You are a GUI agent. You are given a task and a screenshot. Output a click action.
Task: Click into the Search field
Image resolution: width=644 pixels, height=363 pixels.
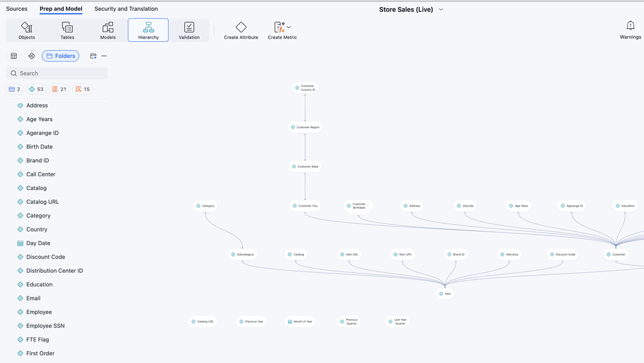[x=57, y=73]
